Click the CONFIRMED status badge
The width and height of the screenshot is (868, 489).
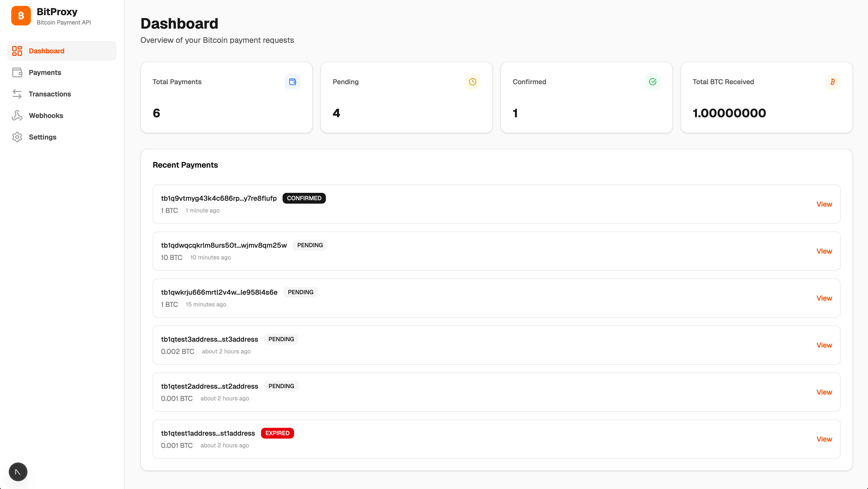(304, 198)
